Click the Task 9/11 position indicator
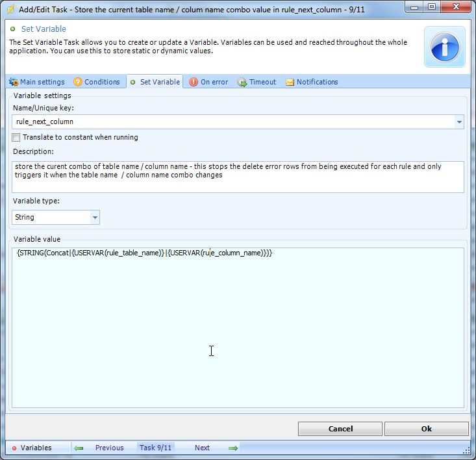Viewport: 476px width, 460px height. click(156, 448)
